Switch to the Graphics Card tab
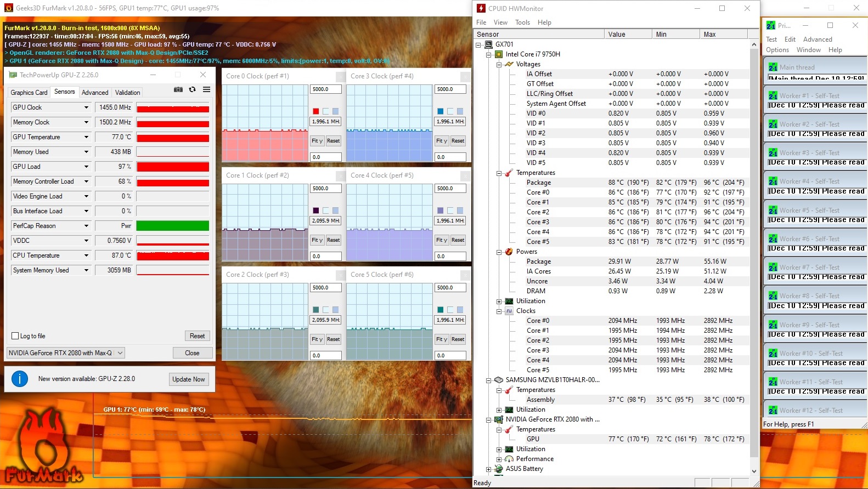 pos(29,93)
